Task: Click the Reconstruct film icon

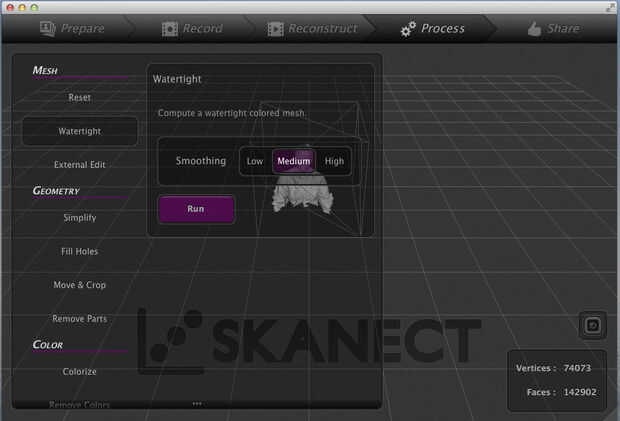Action: [275, 29]
